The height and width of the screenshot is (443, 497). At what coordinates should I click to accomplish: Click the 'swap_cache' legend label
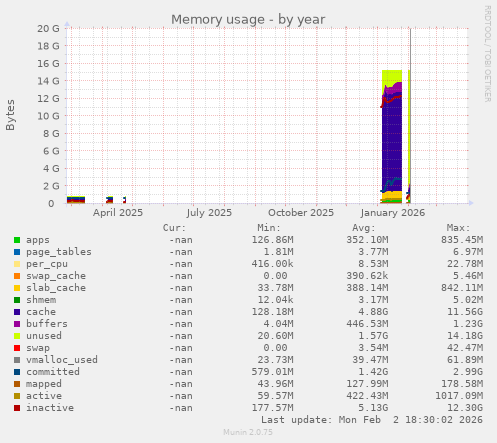[56, 276]
